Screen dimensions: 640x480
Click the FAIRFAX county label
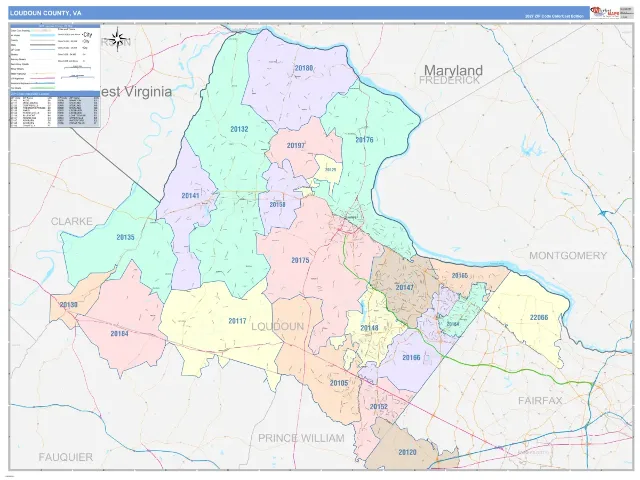tap(540, 400)
